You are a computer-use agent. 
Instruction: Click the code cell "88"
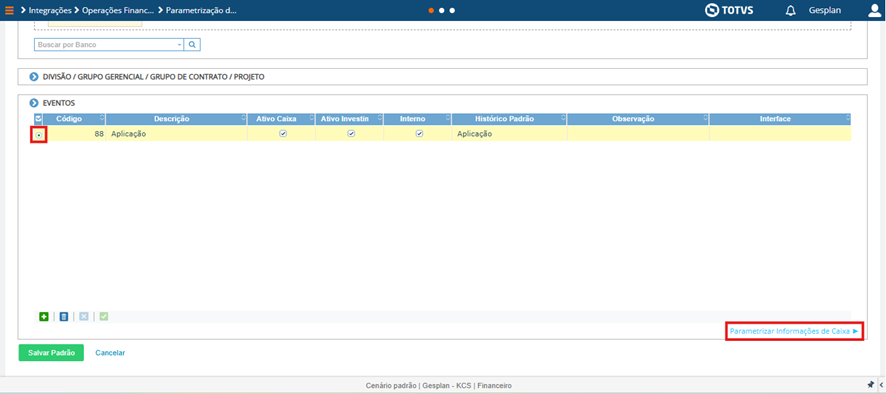coord(99,134)
